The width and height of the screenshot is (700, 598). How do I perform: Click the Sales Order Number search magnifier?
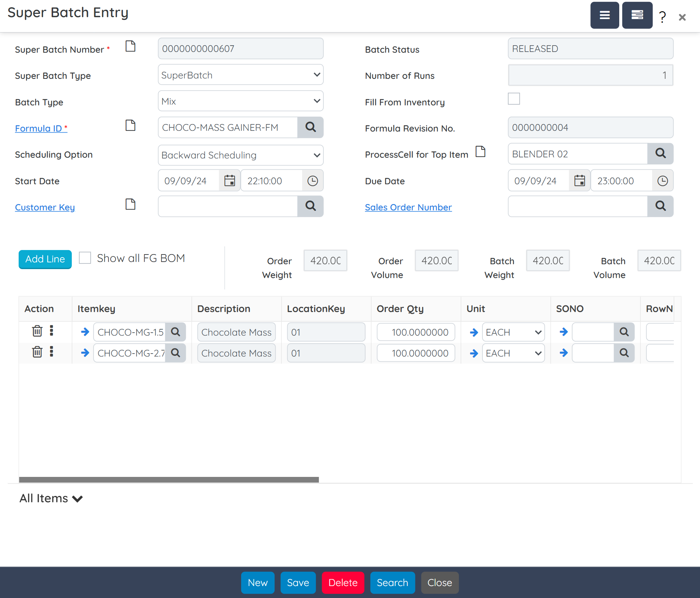click(660, 206)
